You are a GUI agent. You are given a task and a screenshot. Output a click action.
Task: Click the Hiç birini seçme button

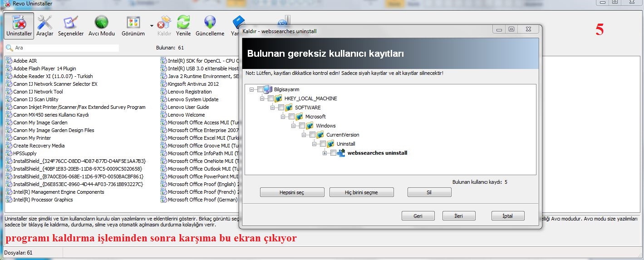[x=361, y=192]
